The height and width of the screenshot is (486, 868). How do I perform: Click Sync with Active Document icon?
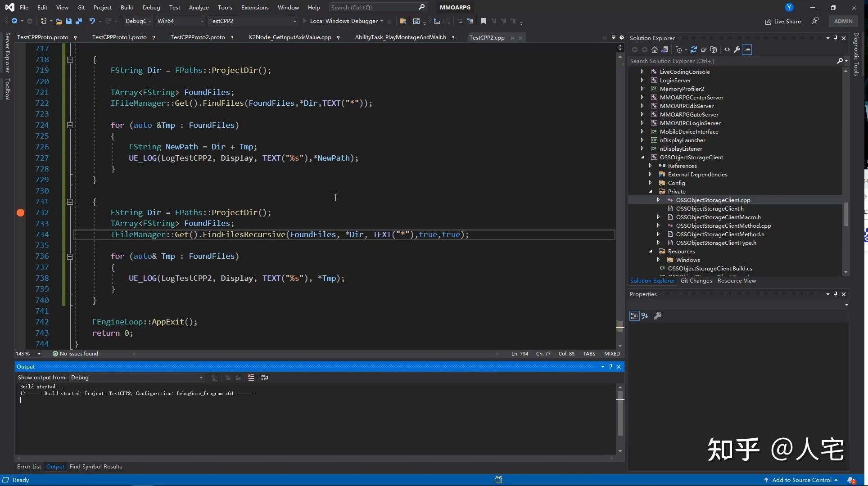click(693, 49)
